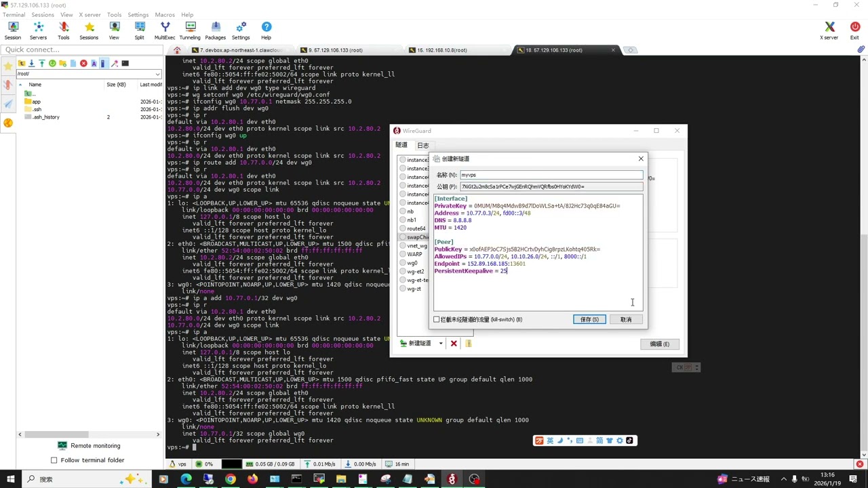Click the SFTP new folder icon
Image resolution: width=868 pixels, height=488 pixels.
pos(62,64)
